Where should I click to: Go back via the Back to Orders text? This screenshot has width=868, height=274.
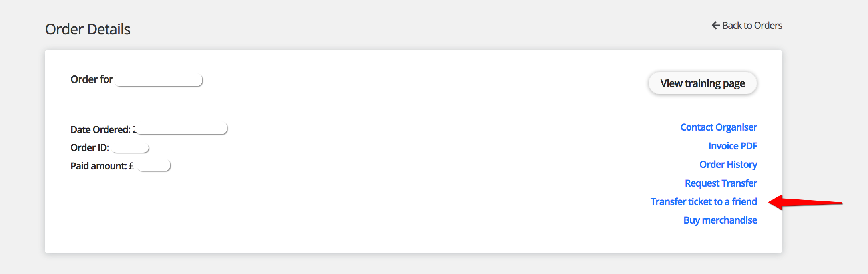pyautogui.click(x=752, y=26)
